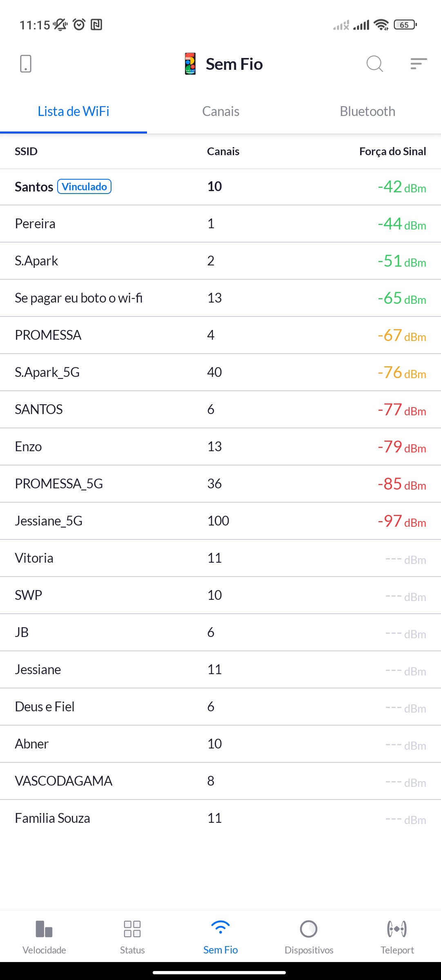Sort by Força do Sinal column header
Screen dimensions: 441x980
[x=392, y=151]
